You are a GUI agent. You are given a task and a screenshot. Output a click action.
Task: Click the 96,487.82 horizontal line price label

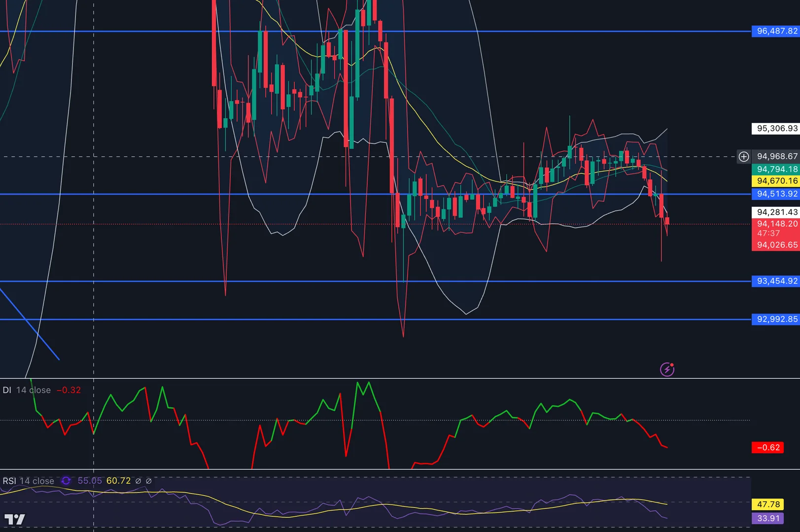pos(776,31)
